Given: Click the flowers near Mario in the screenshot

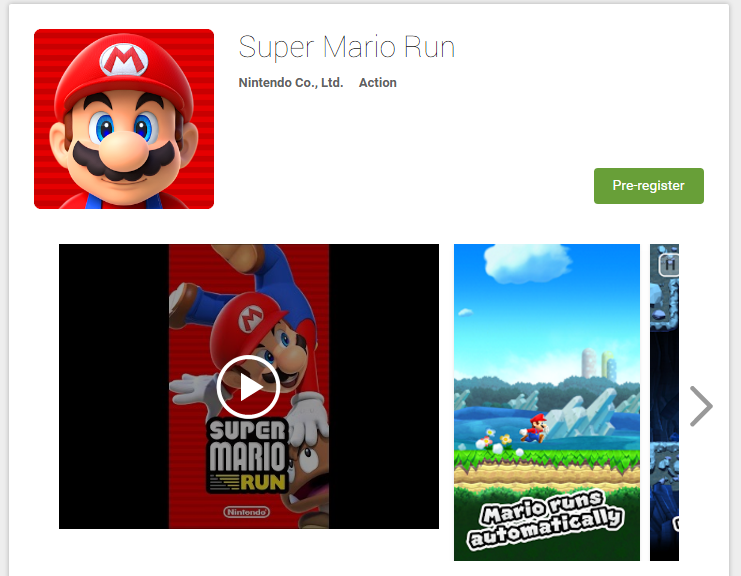Looking at the screenshot, I should point(494,441).
